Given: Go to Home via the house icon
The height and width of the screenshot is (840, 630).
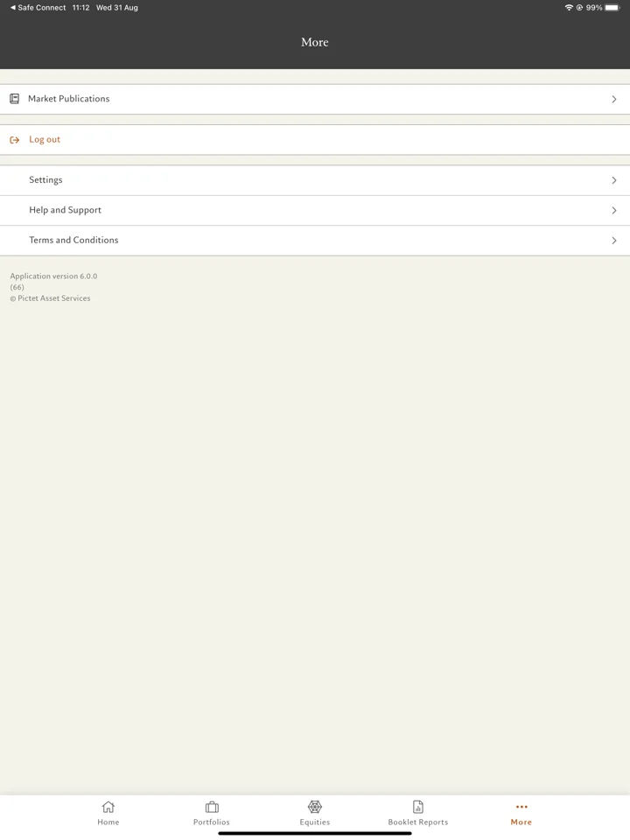Looking at the screenshot, I should click(x=108, y=807).
